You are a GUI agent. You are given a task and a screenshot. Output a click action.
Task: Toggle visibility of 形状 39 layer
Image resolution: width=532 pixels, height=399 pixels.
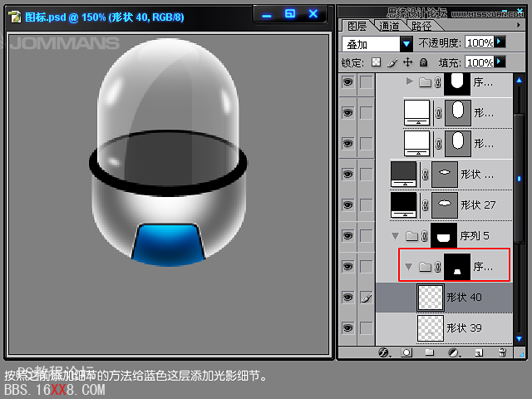[x=347, y=328]
